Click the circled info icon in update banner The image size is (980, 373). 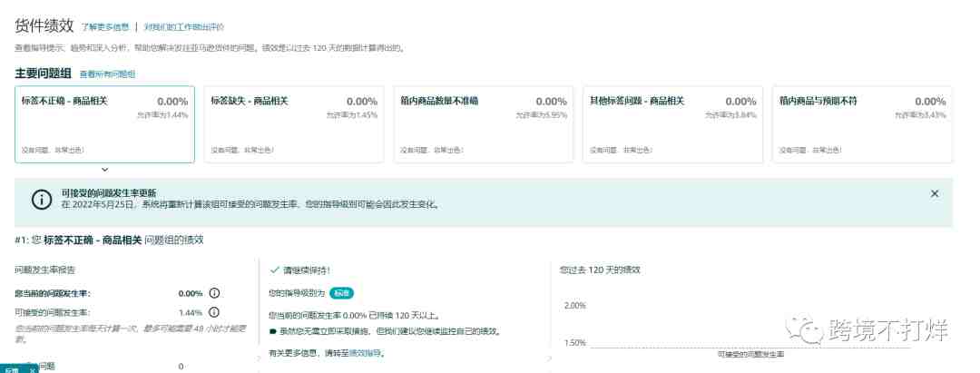coord(42,200)
